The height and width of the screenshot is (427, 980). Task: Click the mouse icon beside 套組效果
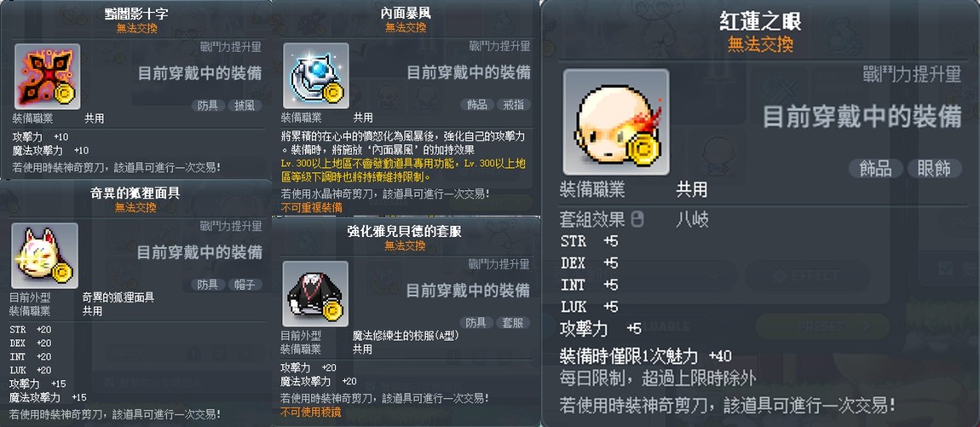pyautogui.click(x=637, y=219)
